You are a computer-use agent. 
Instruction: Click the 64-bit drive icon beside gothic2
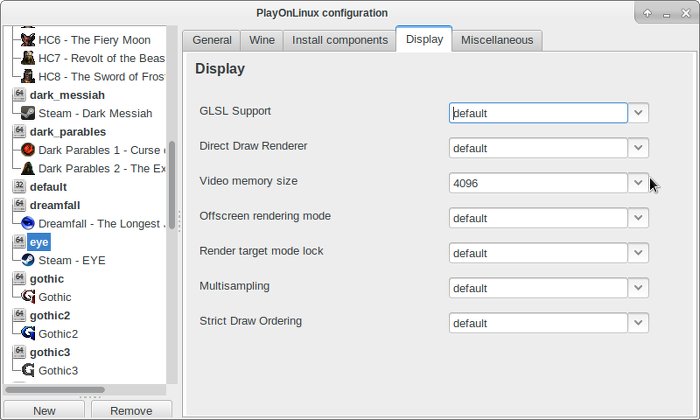coord(19,315)
